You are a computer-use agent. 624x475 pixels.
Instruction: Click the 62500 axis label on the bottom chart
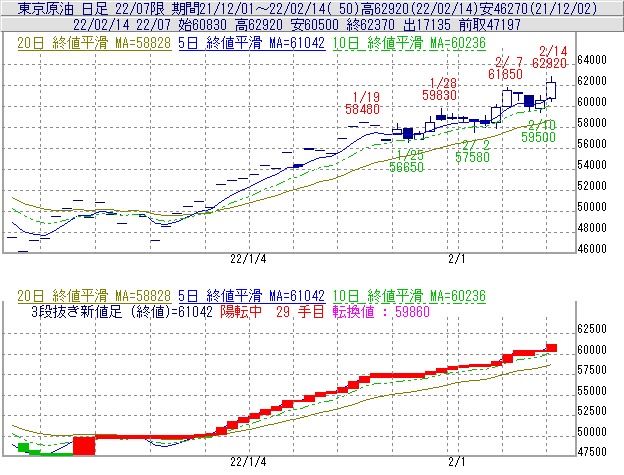592,329
